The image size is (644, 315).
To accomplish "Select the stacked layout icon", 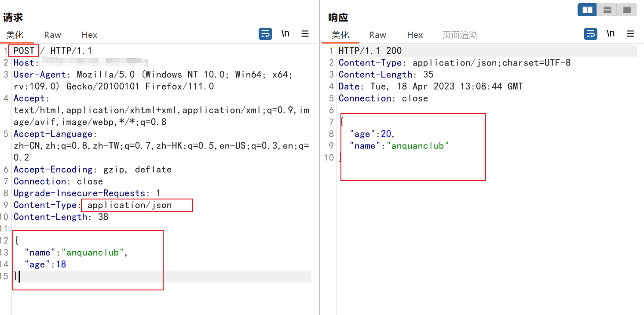I will tap(607, 9).
